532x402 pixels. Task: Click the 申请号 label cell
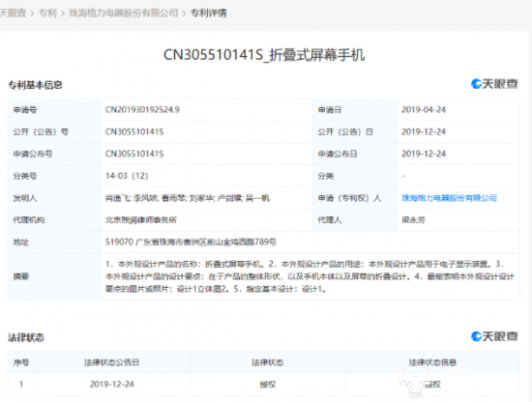click(x=54, y=110)
